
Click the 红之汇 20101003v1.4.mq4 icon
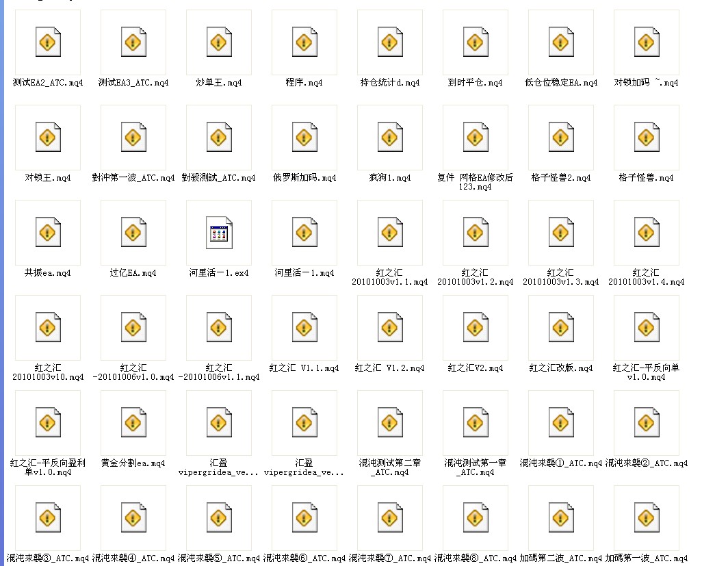646,233
